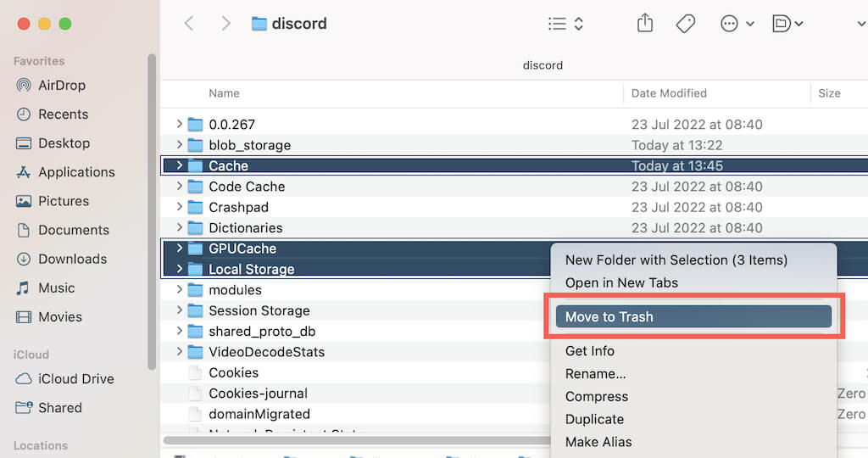Expand the Code Cache folder
Image resolution: width=868 pixels, height=458 pixels.
point(179,187)
